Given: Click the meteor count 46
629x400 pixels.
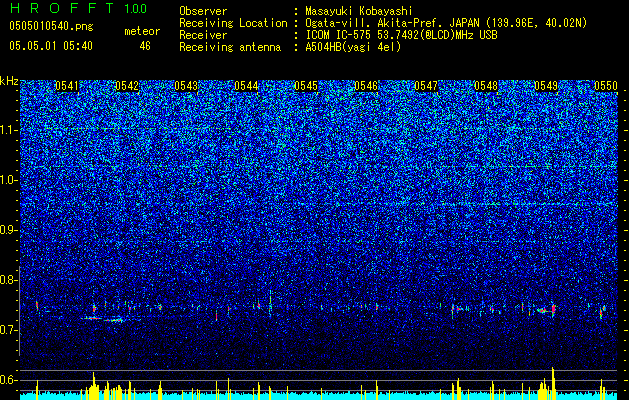Looking at the screenshot, I should 145,46.
